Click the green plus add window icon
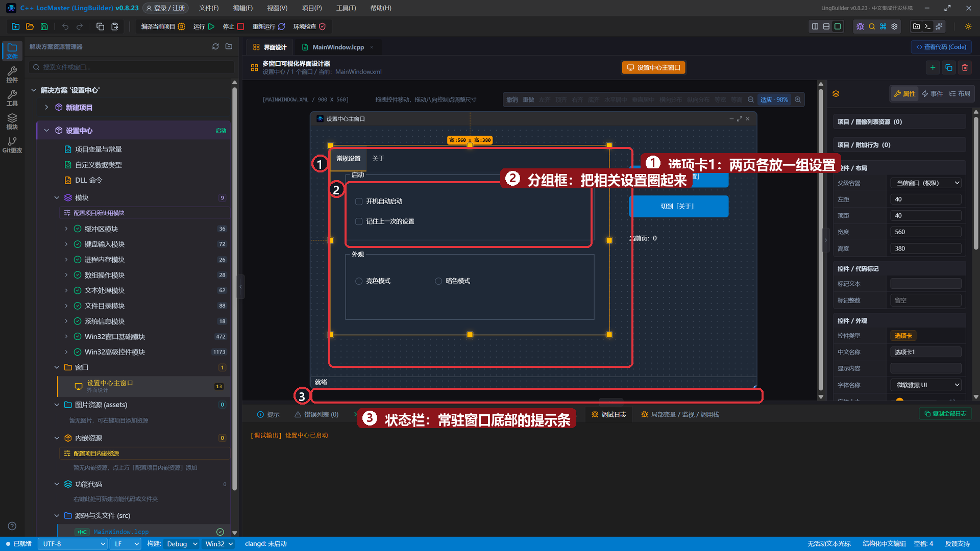This screenshot has height=551, width=980. (x=933, y=67)
